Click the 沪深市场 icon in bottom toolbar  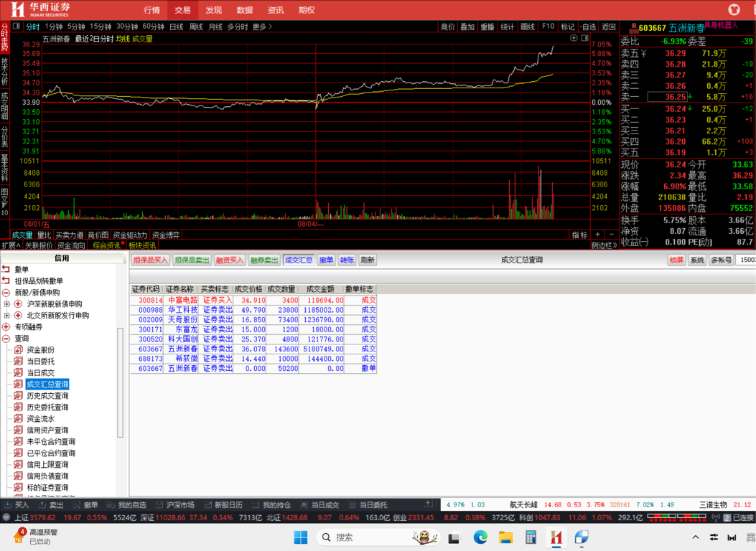(x=159, y=505)
